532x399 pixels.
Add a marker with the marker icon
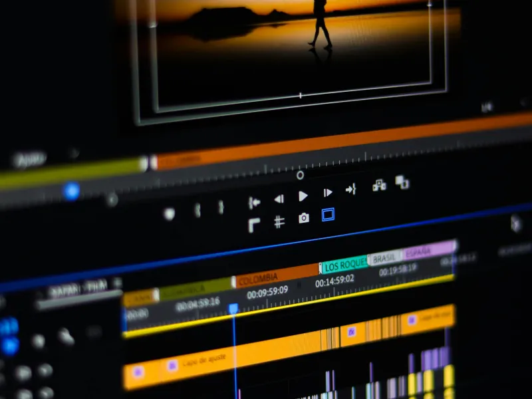[170, 213]
